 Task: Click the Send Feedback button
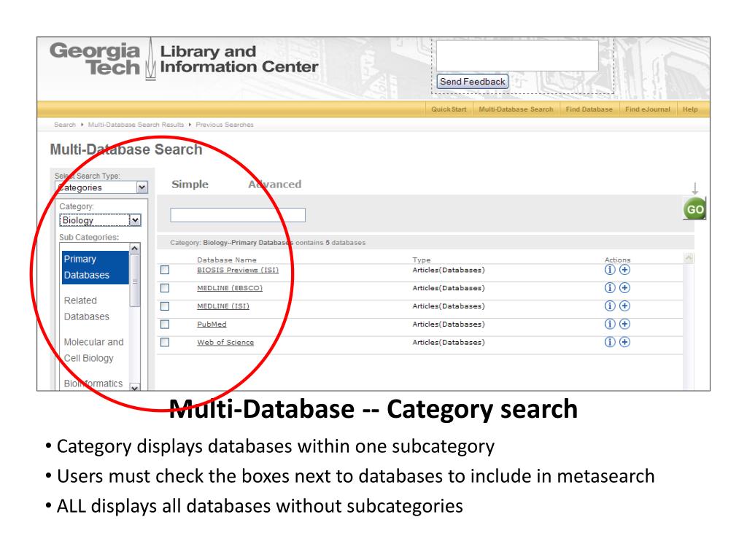[x=472, y=82]
